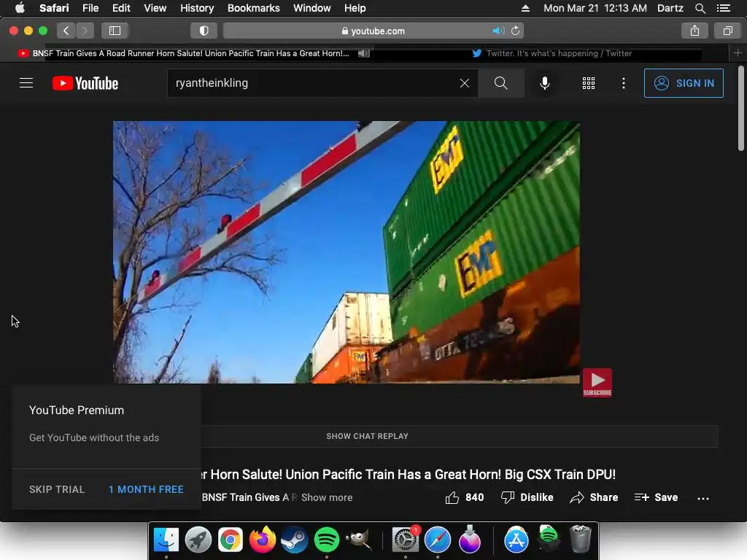Open Safari's Share sheet icon
The width and height of the screenshot is (747, 560).
(x=694, y=31)
